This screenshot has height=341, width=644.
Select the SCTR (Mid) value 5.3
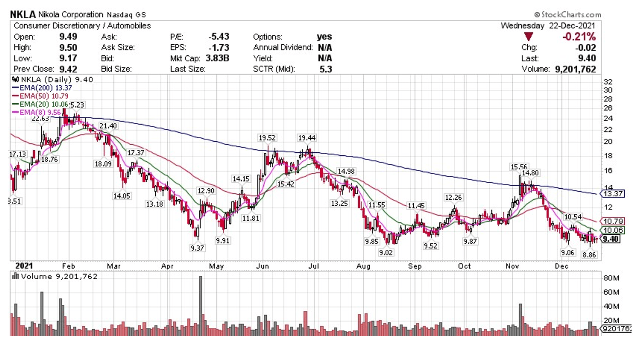pyautogui.click(x=326, y=69)
